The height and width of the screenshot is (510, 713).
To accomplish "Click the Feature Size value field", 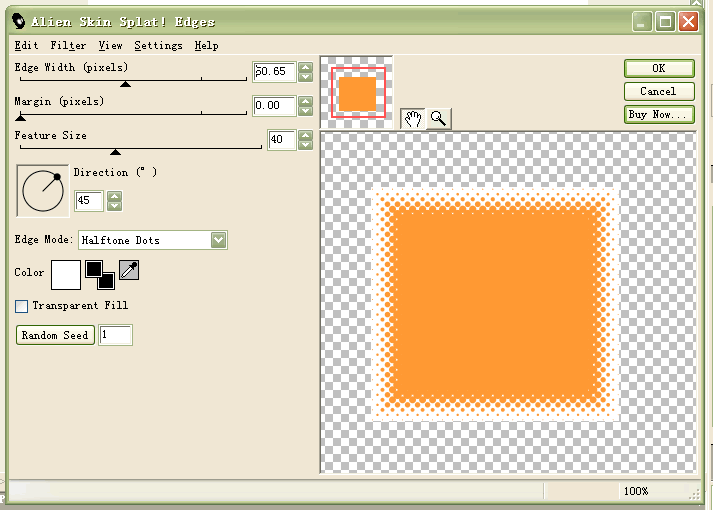I will click(x=281, y=140).
